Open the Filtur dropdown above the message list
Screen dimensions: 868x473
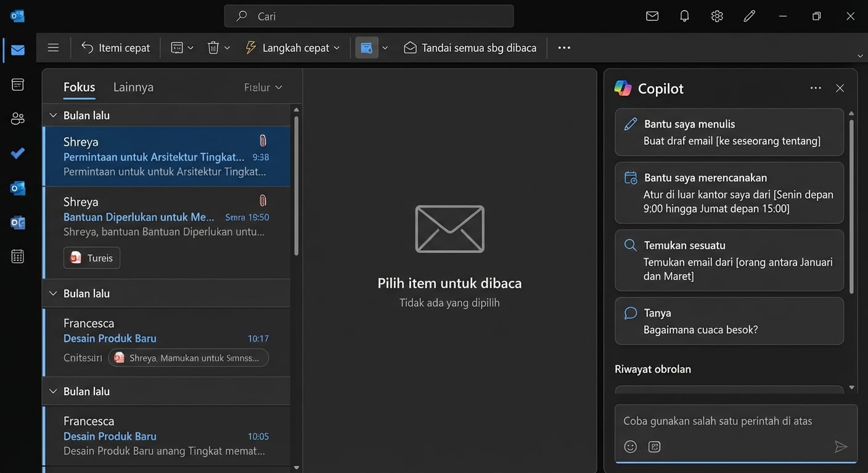(x=262, y=87)
